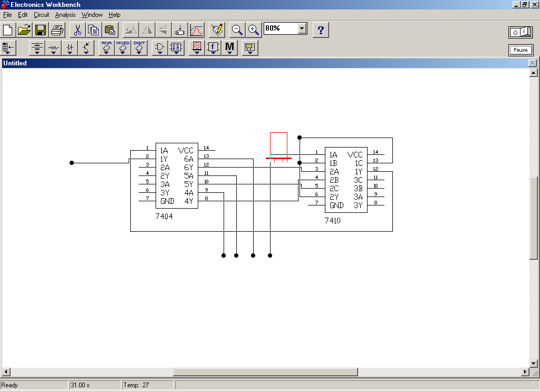Toggle the simulation power switch
Image resolution: width=540 pixels, height=392 pixels.
pyautogui.click(x=520, y=32)
